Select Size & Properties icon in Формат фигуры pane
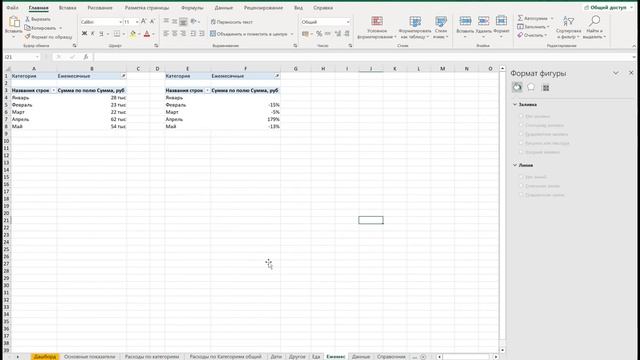 click(546, 87)
